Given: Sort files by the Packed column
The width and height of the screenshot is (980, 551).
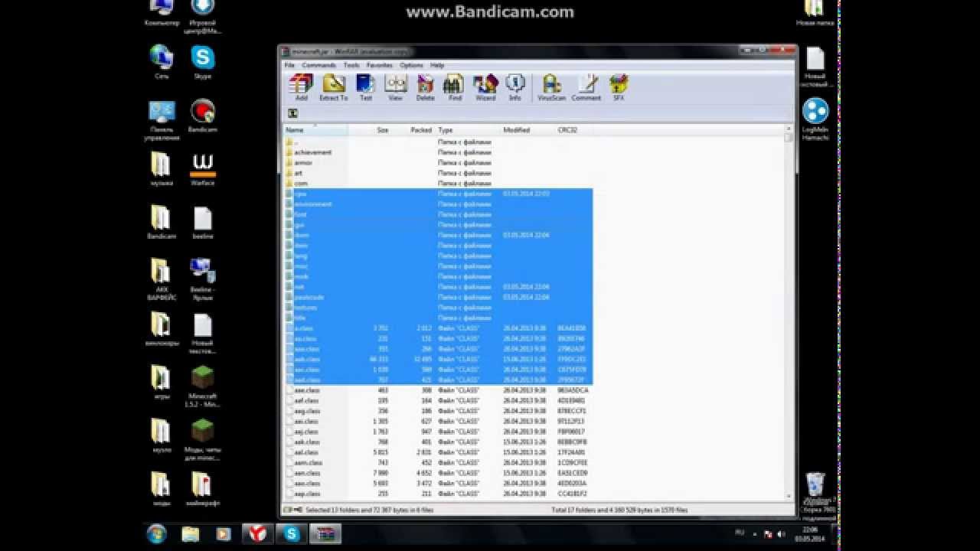Looking at the screenshot, I should click(413, 130).
